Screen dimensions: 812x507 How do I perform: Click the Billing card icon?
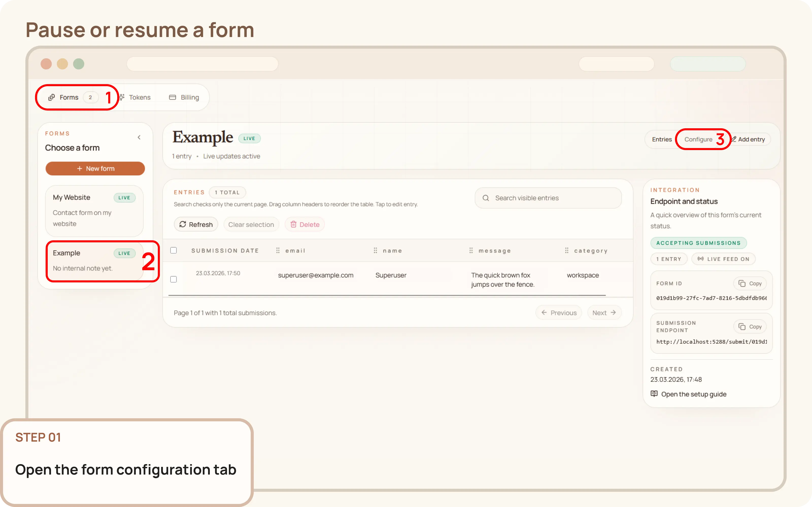pyautogui.click(x=173, y=97)
